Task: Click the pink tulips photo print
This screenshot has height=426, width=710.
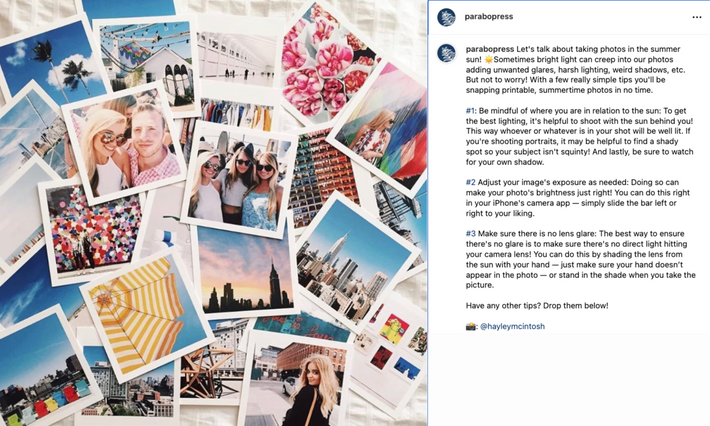Action: click(326, 65)
